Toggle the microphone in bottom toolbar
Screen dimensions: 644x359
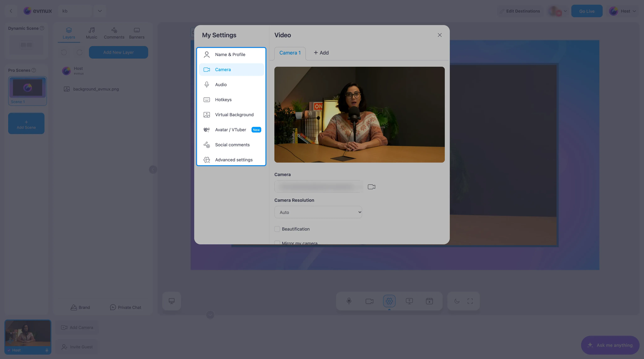pos(349,301)
